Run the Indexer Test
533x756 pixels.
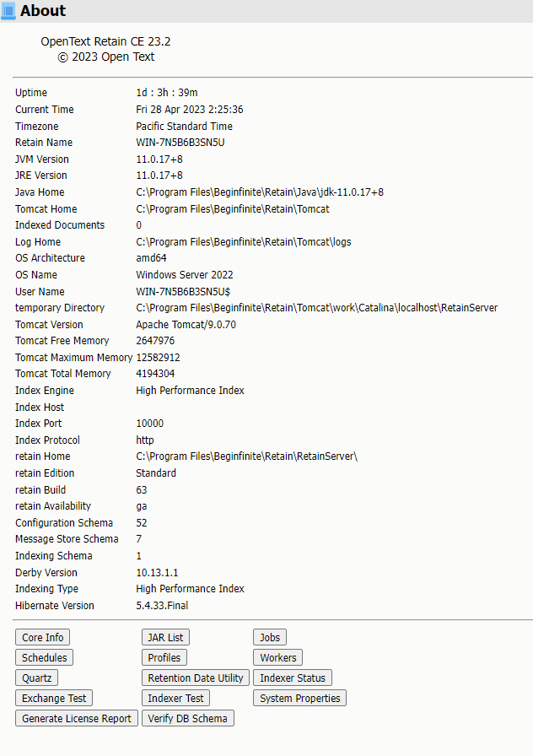point(175,698)
